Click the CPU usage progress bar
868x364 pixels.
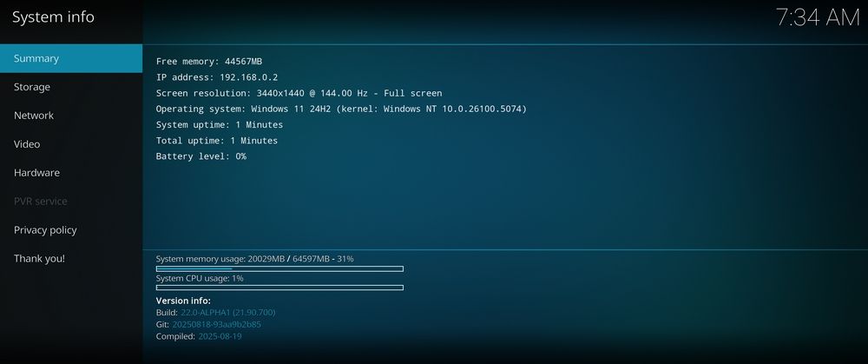pyautogui.click(x=279, y=288)
